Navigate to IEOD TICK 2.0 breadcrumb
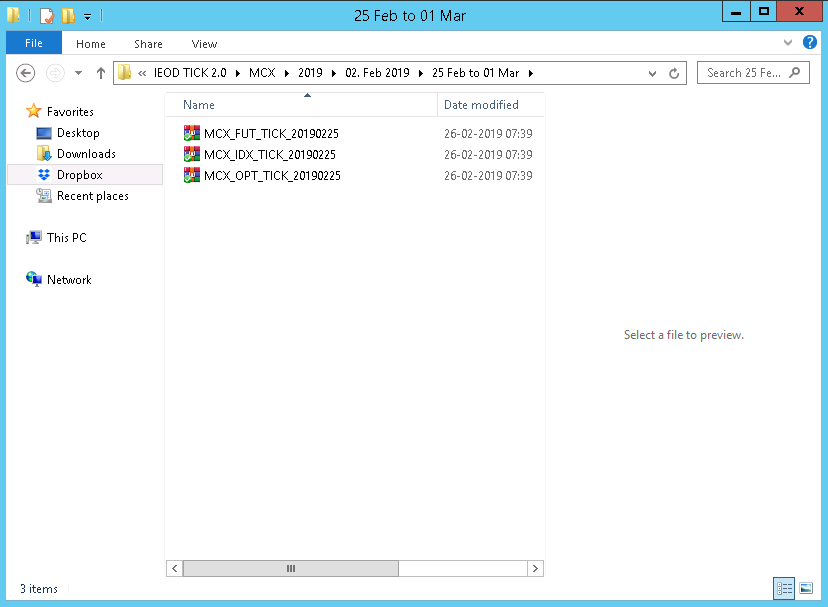The image size is (828, 607). [190, 73]
